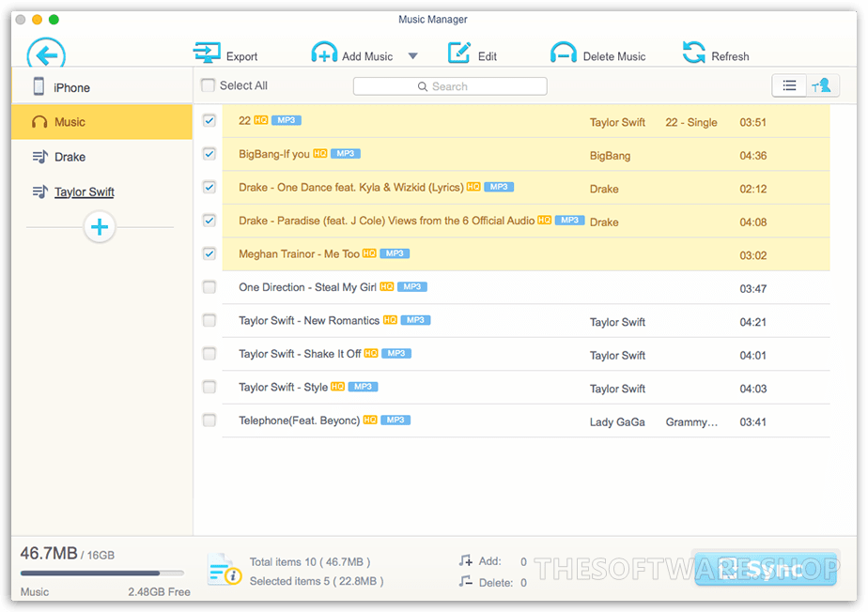Click MP3 badge on song 22
The image size is (868, 612).
[287, 120]
